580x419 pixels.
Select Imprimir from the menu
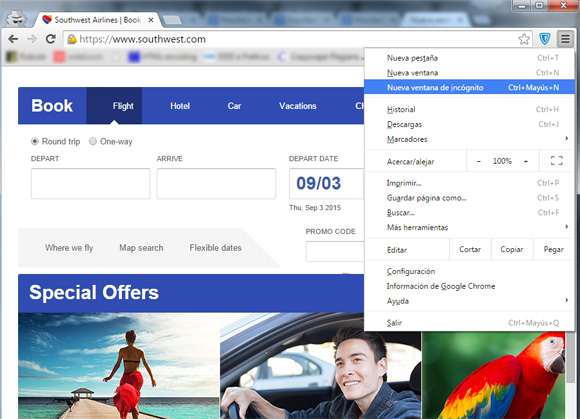469,183
